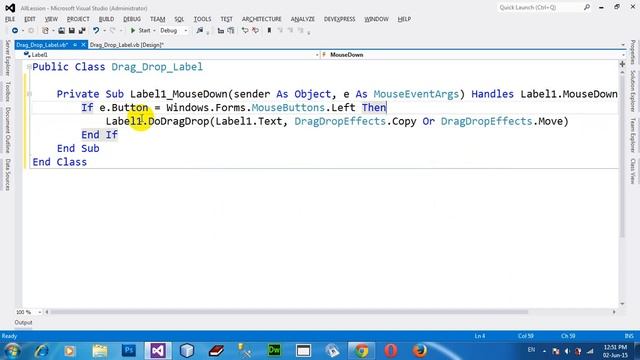Open the undo history dropdown arrow
Screen dimensions: 640x360
104,31
